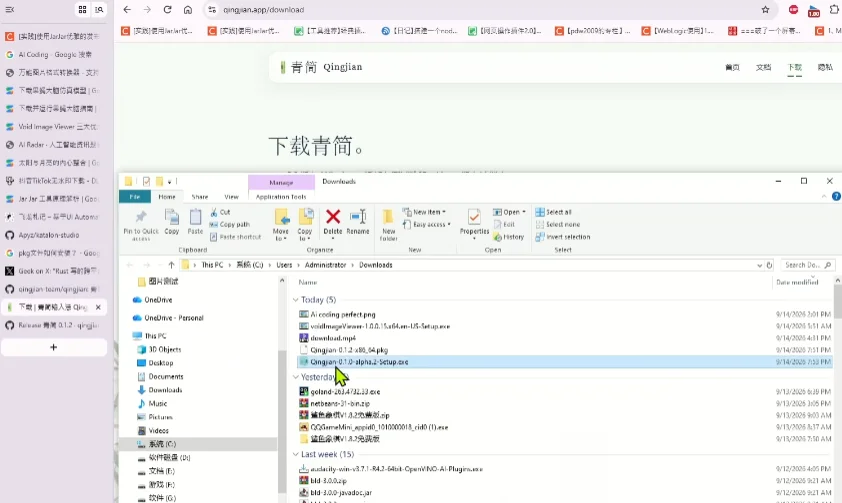Click Users in breadcrumb path

(x=284, y=265)
